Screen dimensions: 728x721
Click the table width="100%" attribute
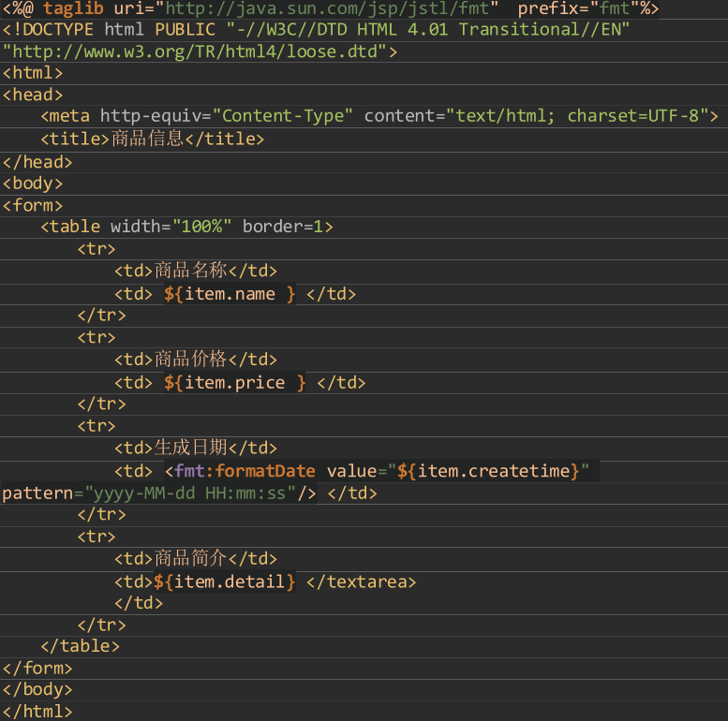[171, 227]
